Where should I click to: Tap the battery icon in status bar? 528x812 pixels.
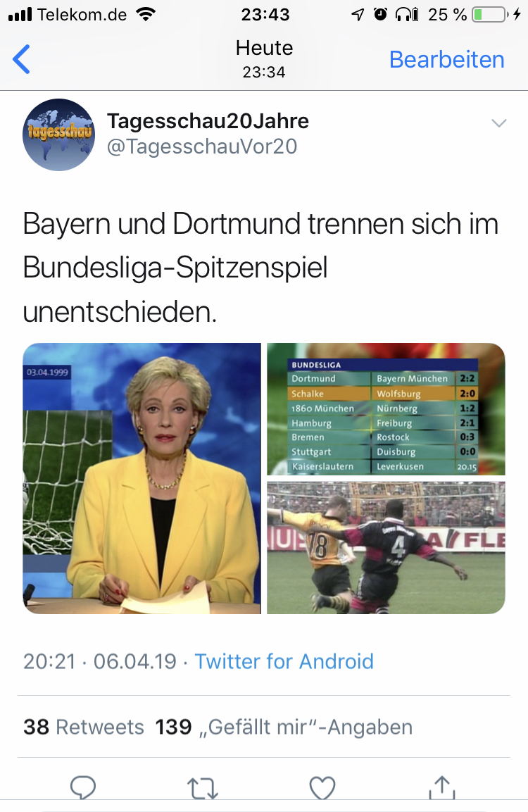pos(489,15)
